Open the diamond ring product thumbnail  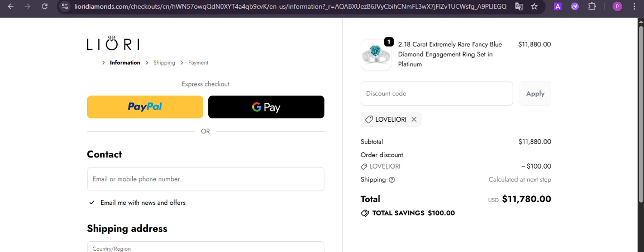click(376, 55)
